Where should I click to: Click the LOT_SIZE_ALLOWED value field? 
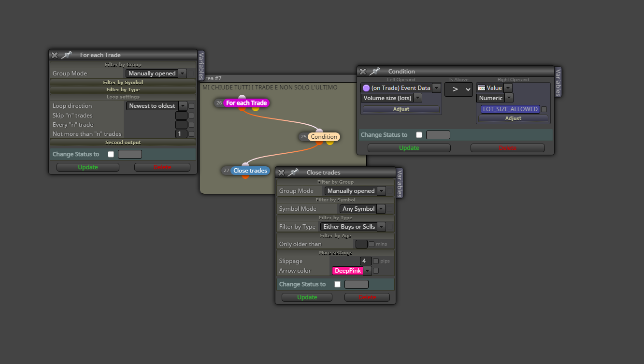coord(510,109)
